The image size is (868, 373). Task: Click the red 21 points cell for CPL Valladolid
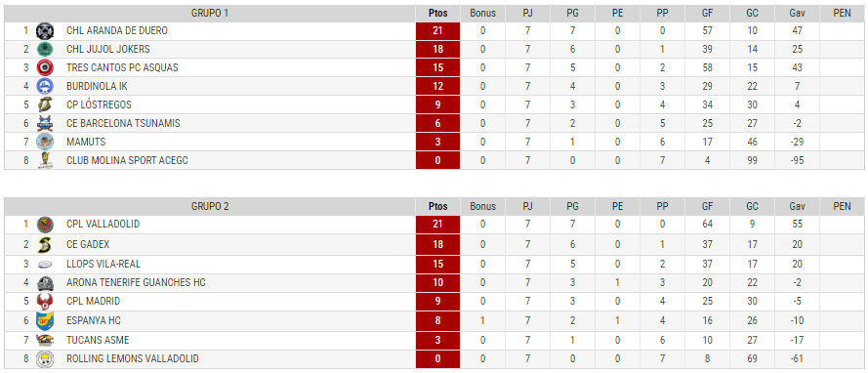(437, 225)
